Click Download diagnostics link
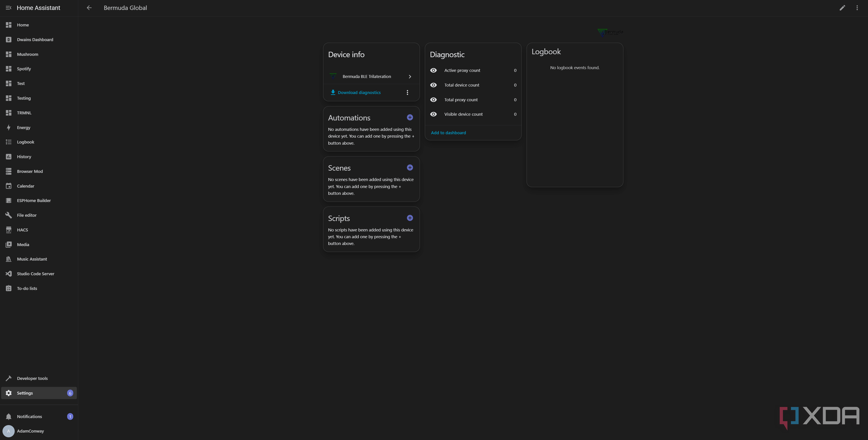868x440 pixels. [x=355, y=92]
